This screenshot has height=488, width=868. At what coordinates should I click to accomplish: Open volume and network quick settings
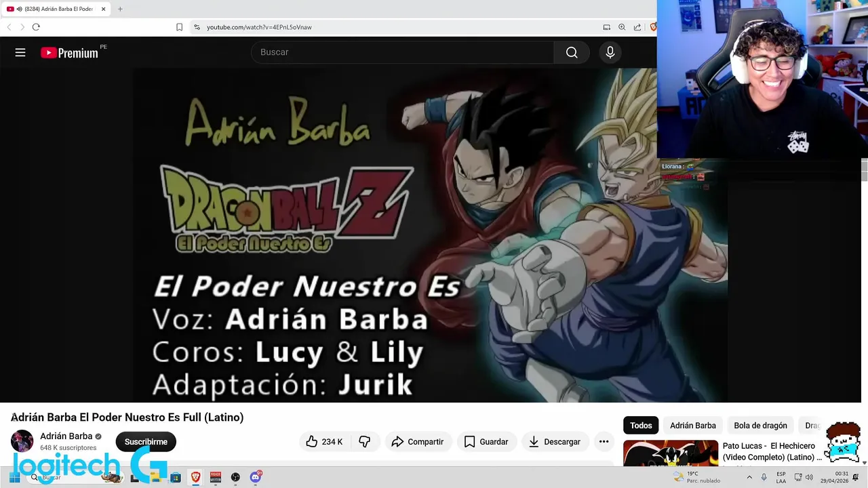pos(804,478)
